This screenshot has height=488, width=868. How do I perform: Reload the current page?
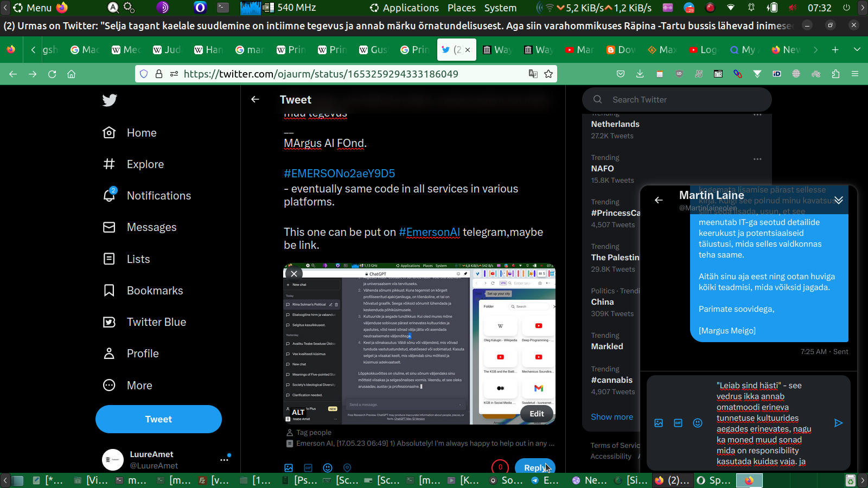click(52, 74)
